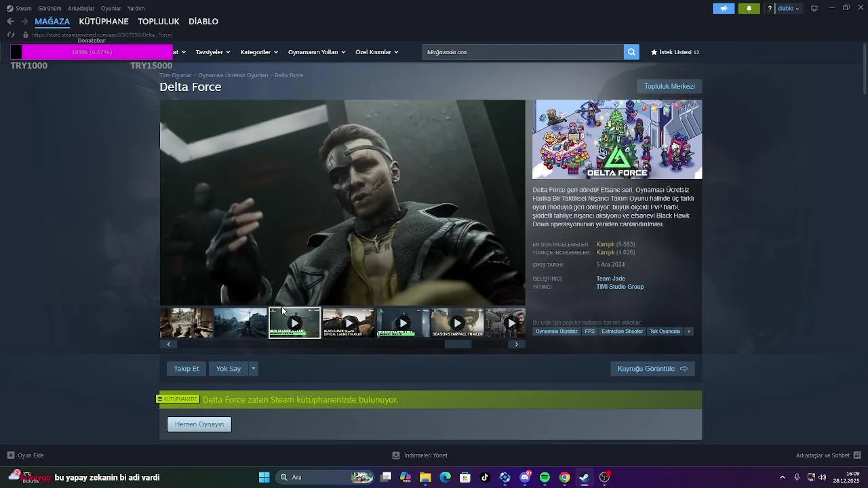The height and width of the screenshot is (488, 868).
Task: Switch to the MAĞAZA tab
Action: (x=52, y=22)
